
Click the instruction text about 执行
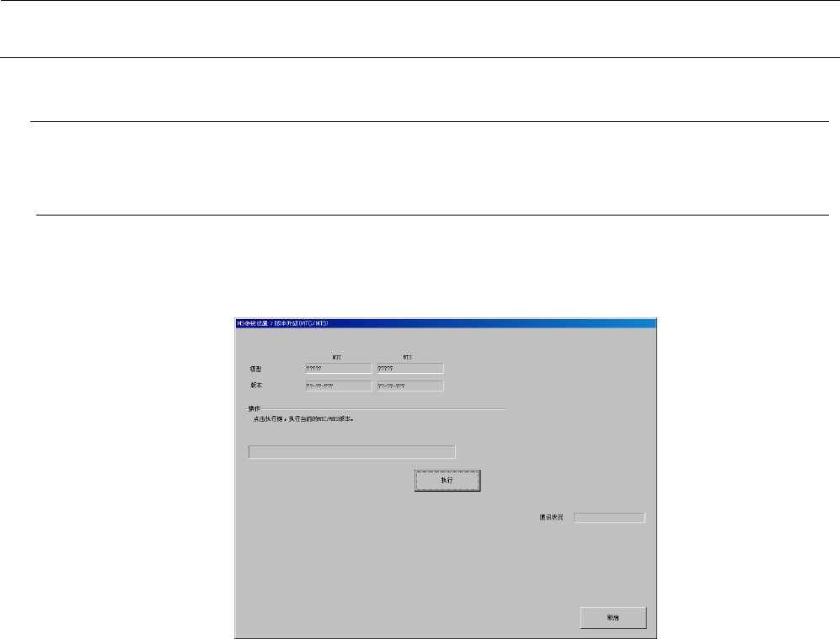pyautogui.click(x=303, y=419)
